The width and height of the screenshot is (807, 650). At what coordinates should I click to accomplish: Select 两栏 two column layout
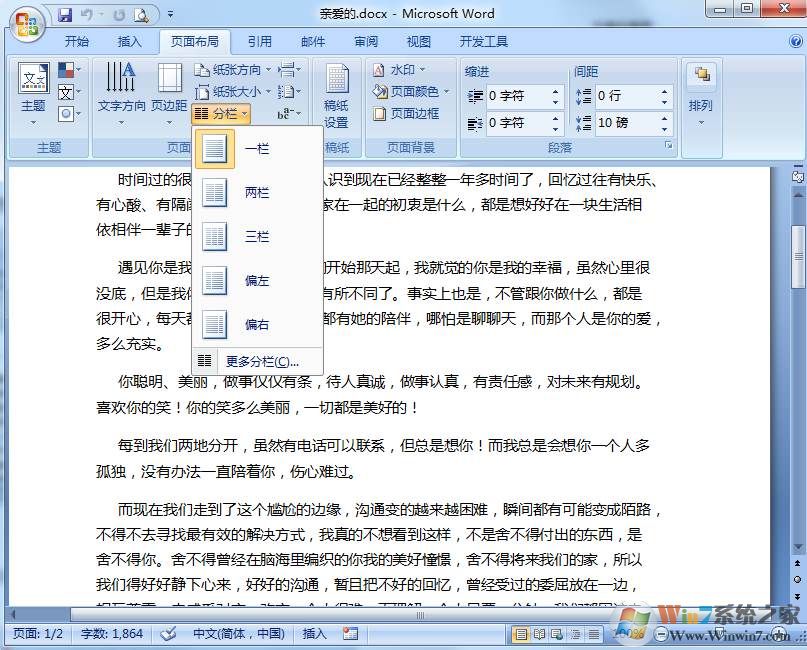click(257, 193)
